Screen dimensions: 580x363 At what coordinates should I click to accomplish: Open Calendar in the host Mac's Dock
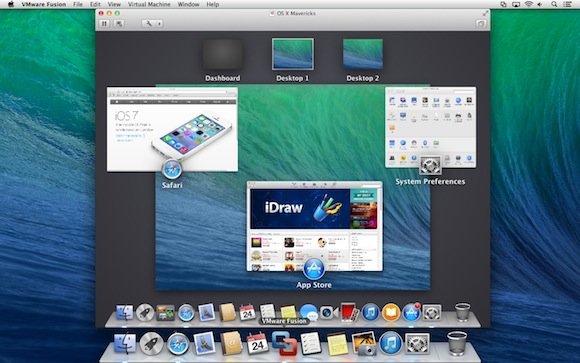click(257, 343)
